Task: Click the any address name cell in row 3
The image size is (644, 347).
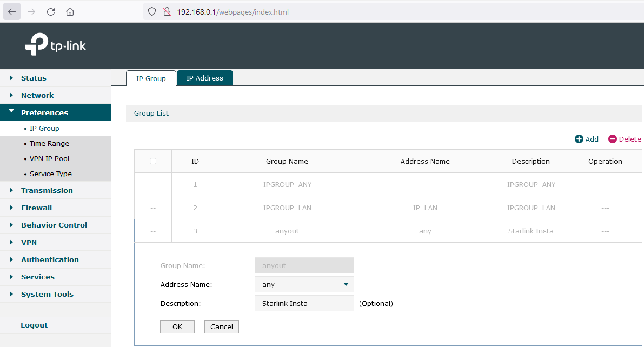Action: click(x=425, y=231)
